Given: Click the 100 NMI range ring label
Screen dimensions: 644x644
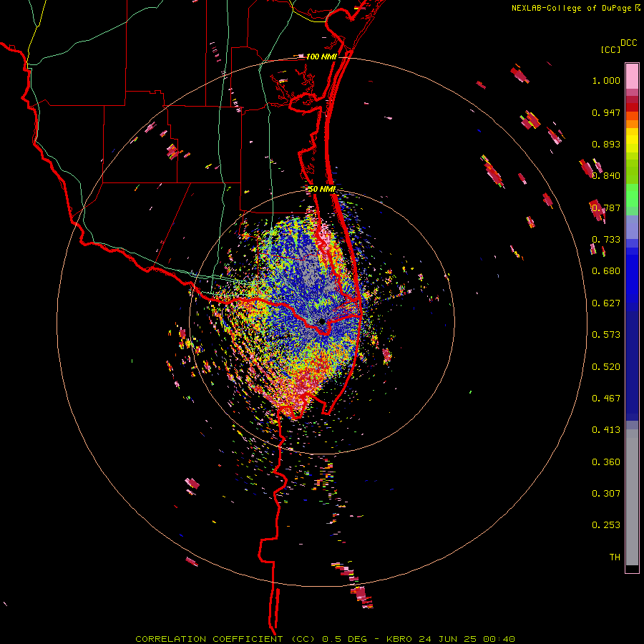Looking at the screenshot, I should click(321, 57).
